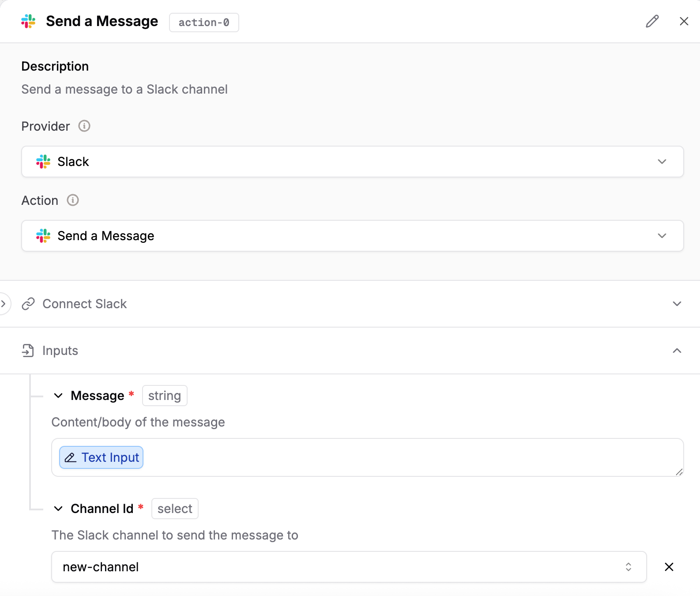Collapse the Inputs section
The image size is (700, 596).
pyautogui.click(x=677, y=351)
